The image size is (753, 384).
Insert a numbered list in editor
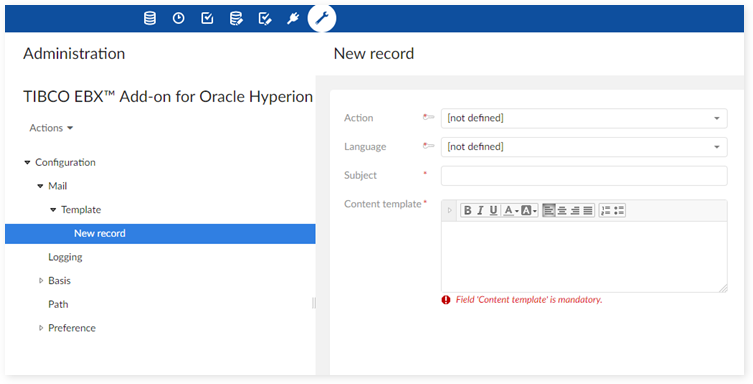606,210
